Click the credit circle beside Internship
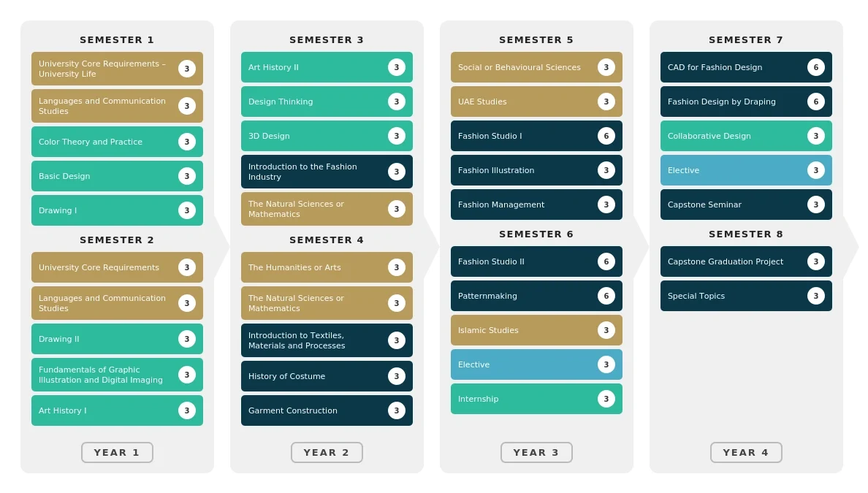Viewport: 868px width, 493px height. tap(606, 399)
